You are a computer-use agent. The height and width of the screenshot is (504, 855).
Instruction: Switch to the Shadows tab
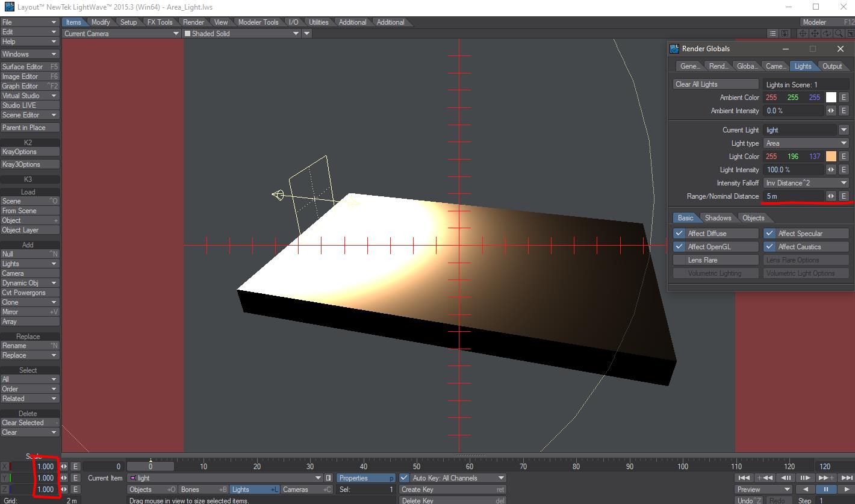tap(718, 218)
